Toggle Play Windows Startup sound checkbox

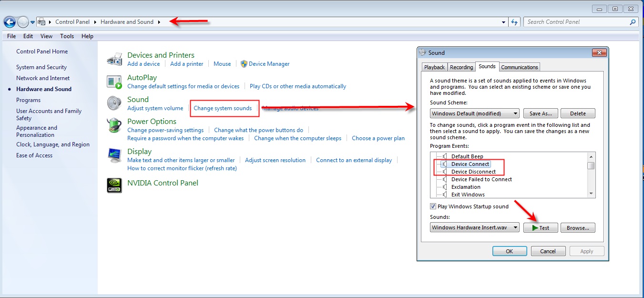coord(433,206)
